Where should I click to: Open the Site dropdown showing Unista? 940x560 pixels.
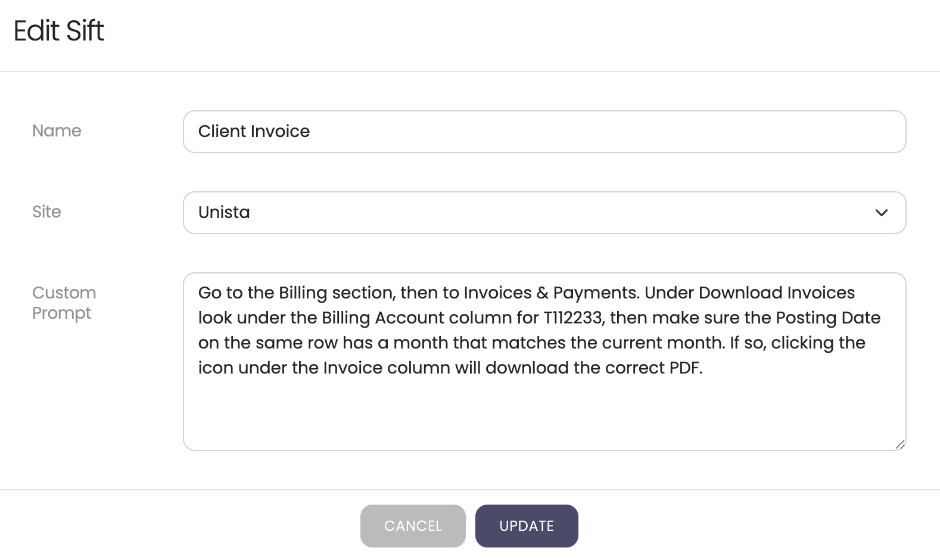544,213
